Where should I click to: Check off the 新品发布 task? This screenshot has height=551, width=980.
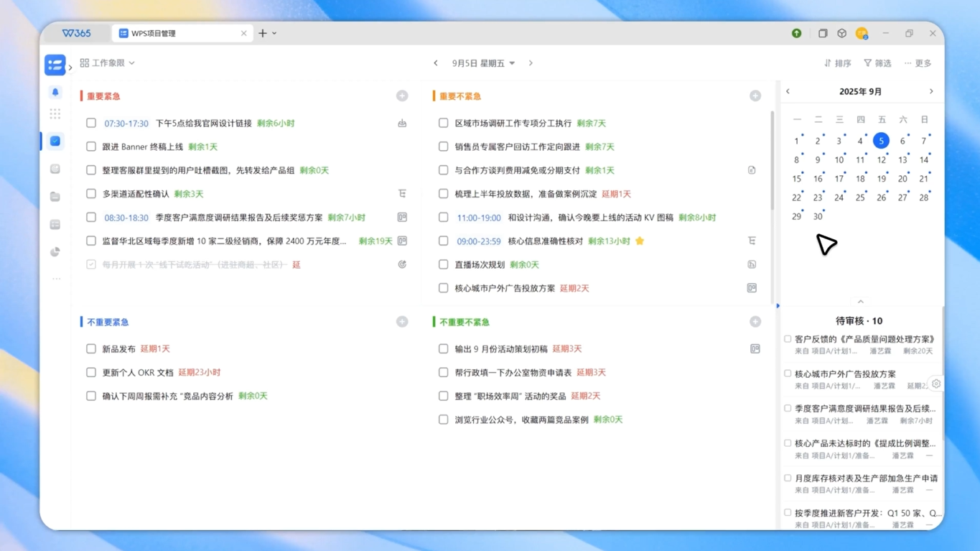click(91, 349)
